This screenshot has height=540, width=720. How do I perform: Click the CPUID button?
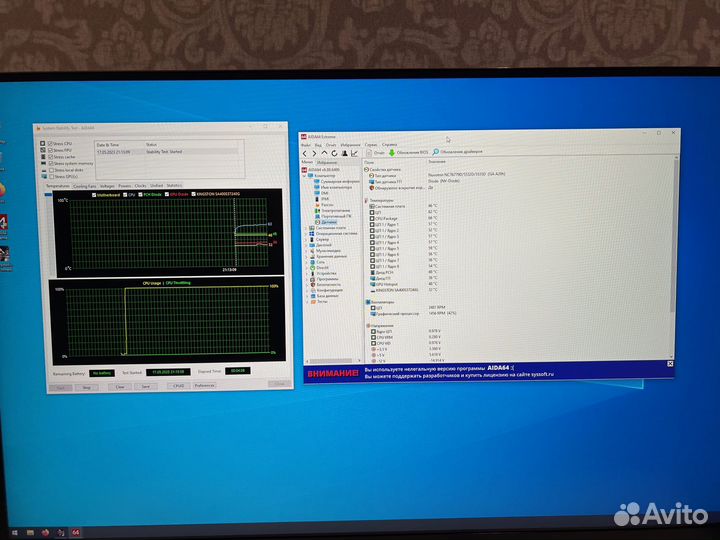(x=179, y=386)
